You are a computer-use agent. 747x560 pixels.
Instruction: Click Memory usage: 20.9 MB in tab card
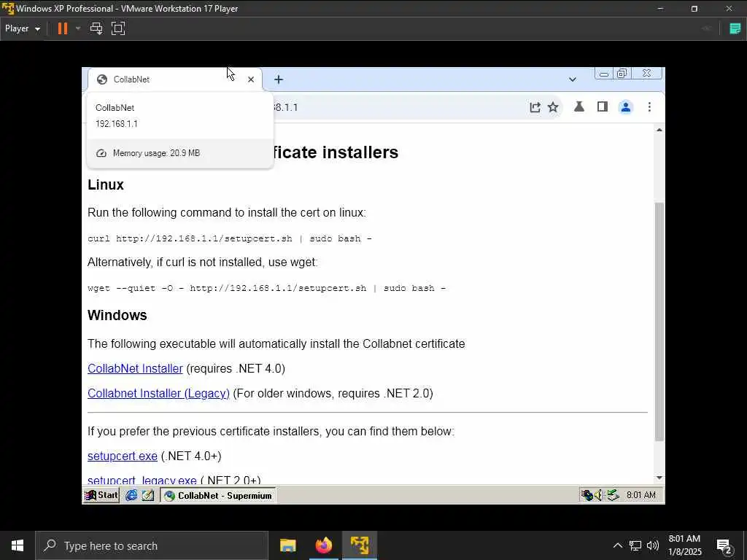(x=156, y=153)
